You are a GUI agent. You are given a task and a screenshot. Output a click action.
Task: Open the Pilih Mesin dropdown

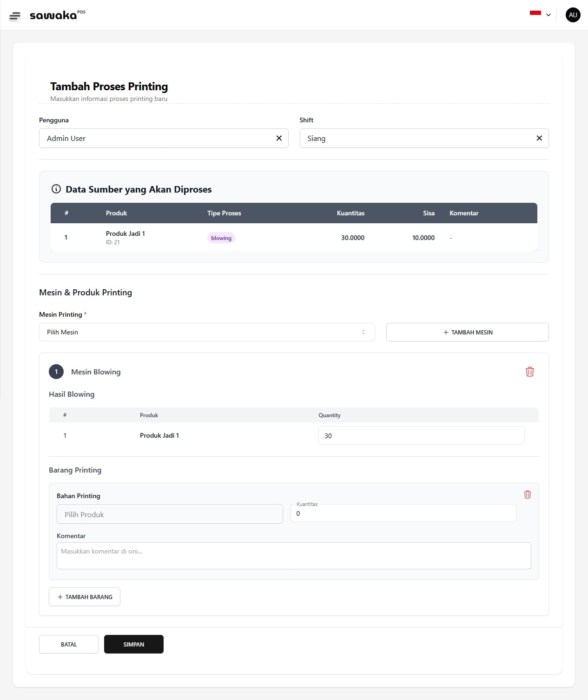(x=207, y=332)
